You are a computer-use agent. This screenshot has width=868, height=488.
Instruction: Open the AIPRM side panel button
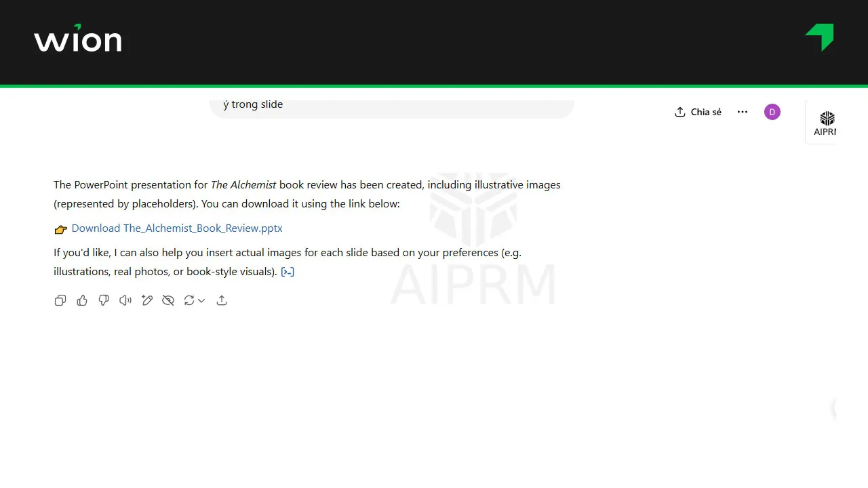(x=824, y=123)
